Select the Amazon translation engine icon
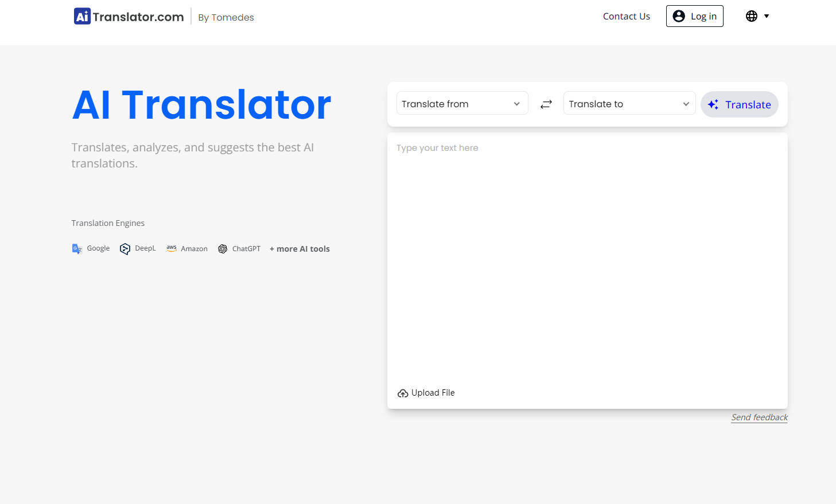 click(171, 248)
